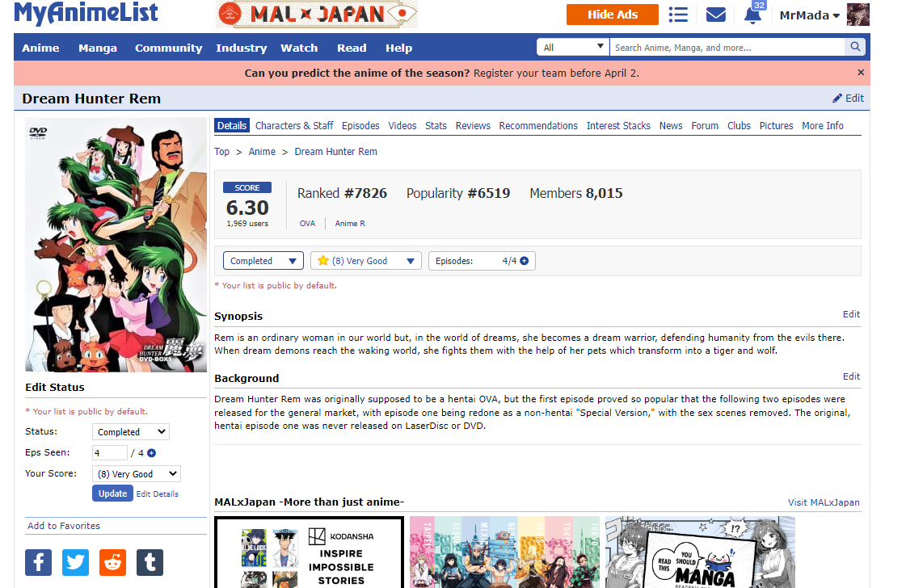The width and height of the screenshot is (906, 588).
Task: Open the list menu icon in header
Action: pos(678,15)
